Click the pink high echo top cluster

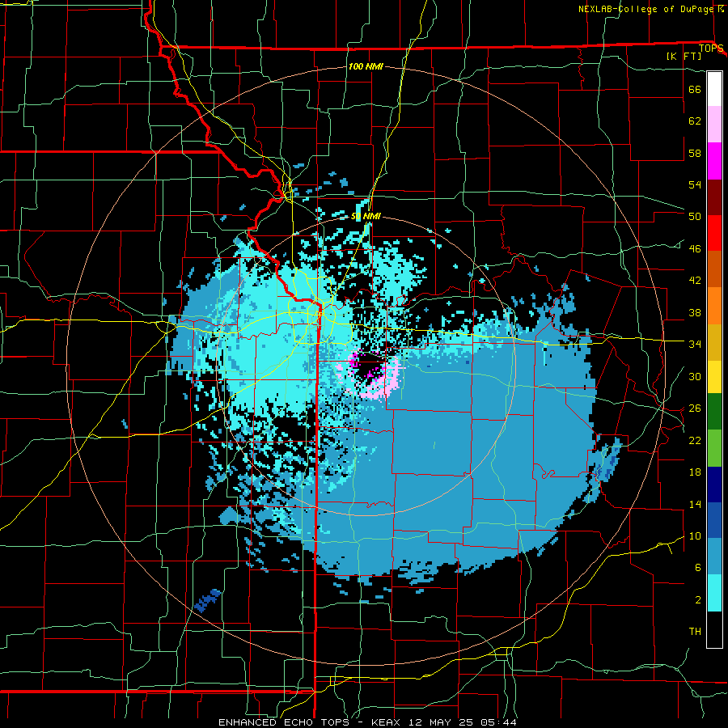click(x=370, y=375)
